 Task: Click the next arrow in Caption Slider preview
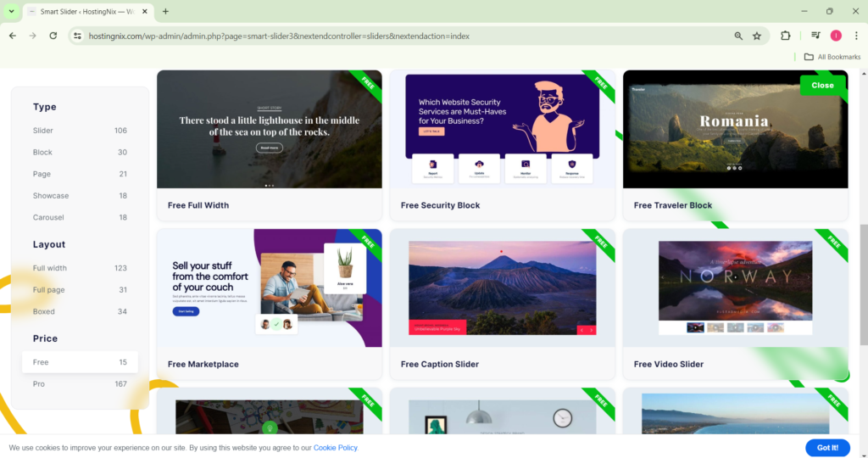tap(591, 330)
